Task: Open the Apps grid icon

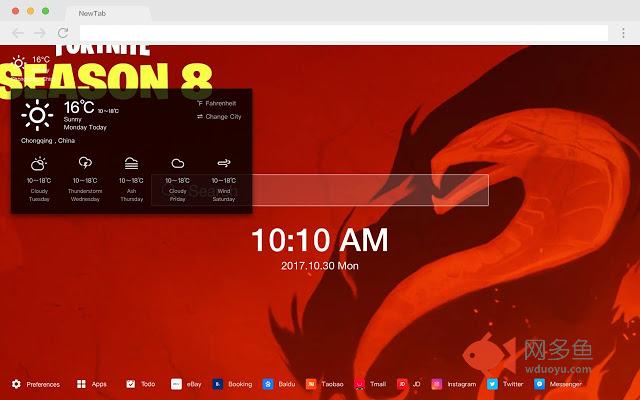Action: tap(81, 384)
